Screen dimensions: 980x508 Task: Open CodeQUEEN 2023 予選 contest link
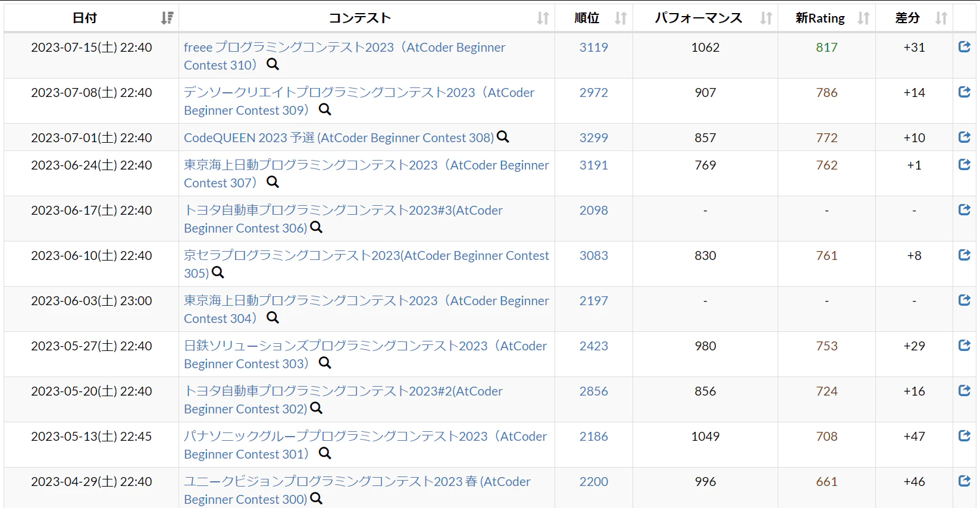point(339,137)
